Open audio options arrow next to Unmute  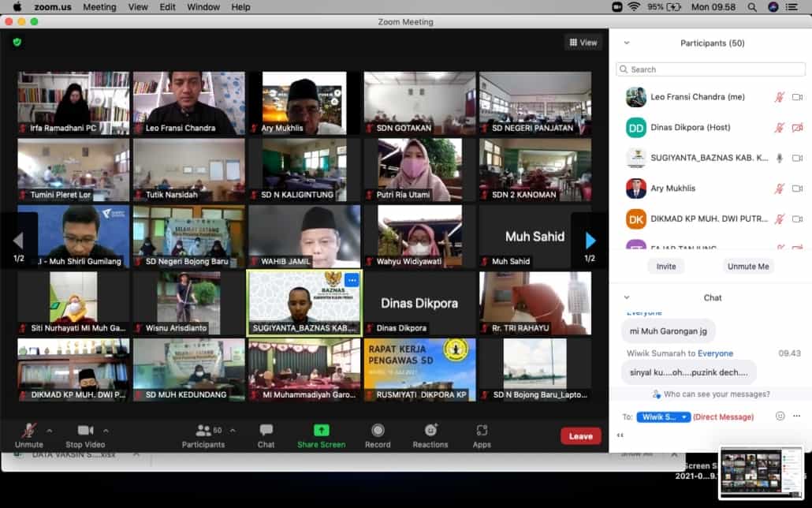[x=49, y=430]
